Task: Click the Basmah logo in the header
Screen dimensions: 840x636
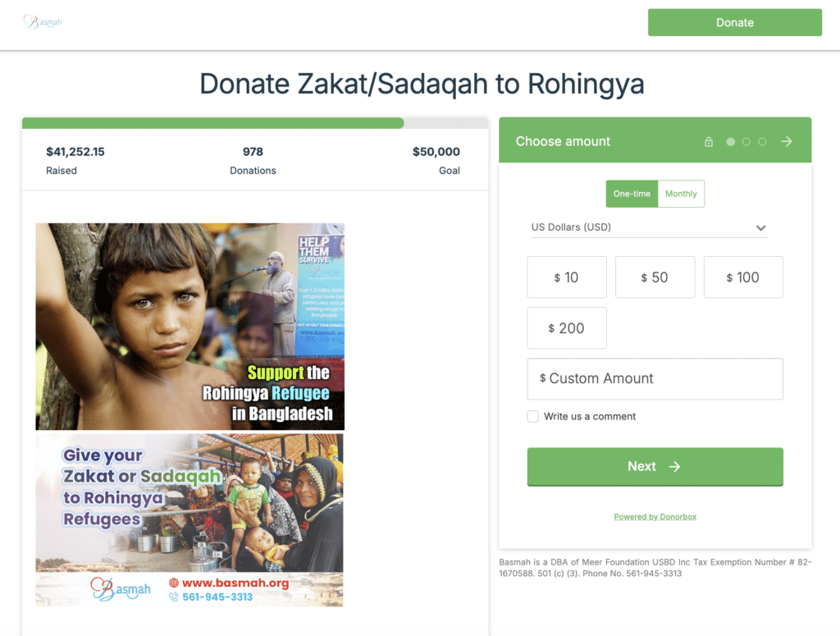Action: 43,22
